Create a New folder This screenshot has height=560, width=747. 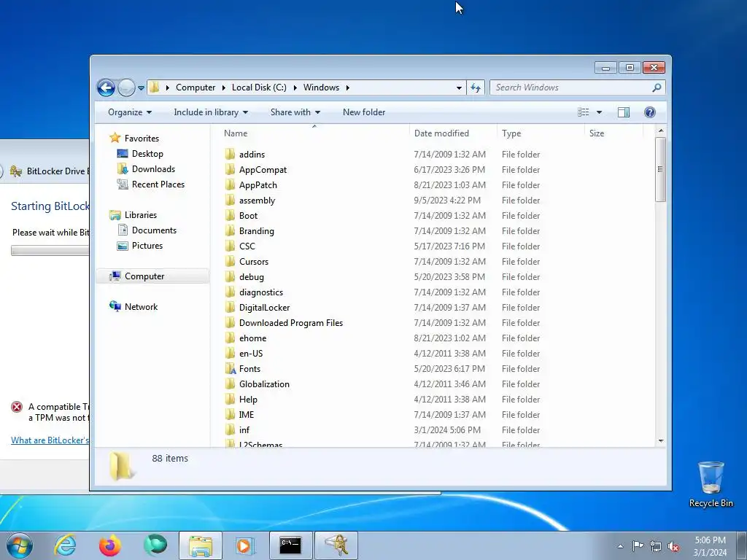coord(364,112)
